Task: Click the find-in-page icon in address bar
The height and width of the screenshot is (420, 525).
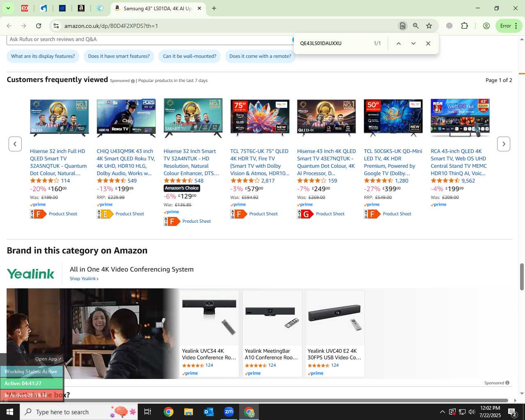Action: pos(403,26)
